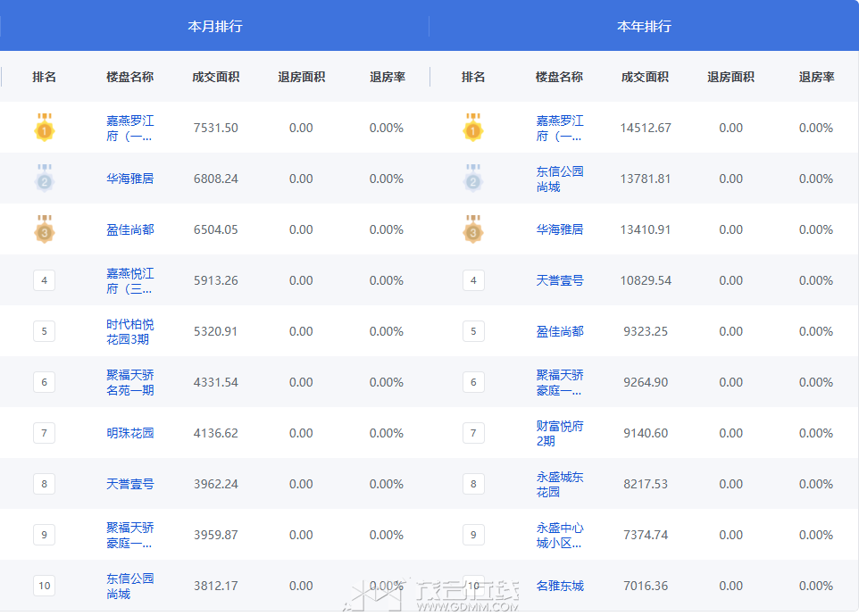Open 明珠花园 property link
Viewport: 859px width, 616px height.
(x=129, y=433)
